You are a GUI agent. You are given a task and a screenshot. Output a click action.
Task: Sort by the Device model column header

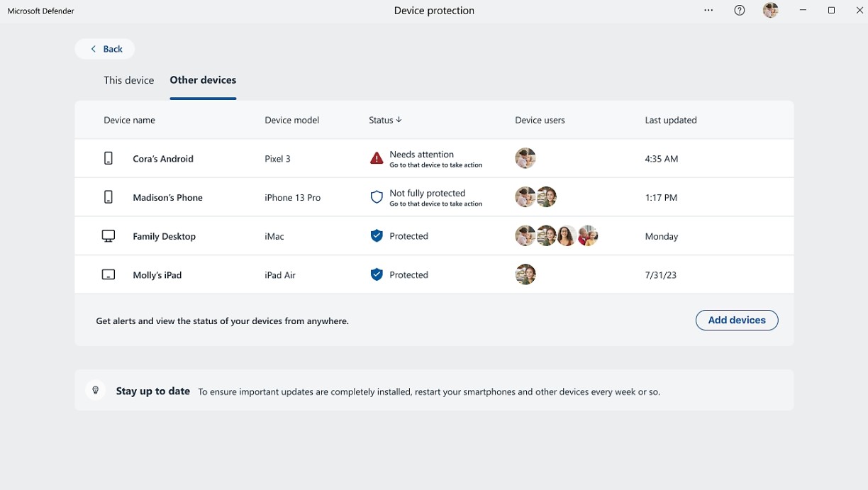292,120
